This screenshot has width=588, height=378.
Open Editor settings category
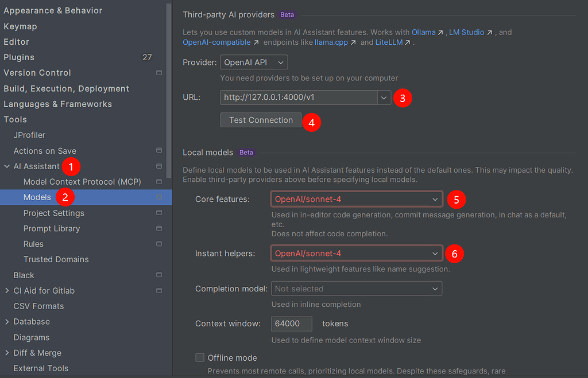coord(16,41)
